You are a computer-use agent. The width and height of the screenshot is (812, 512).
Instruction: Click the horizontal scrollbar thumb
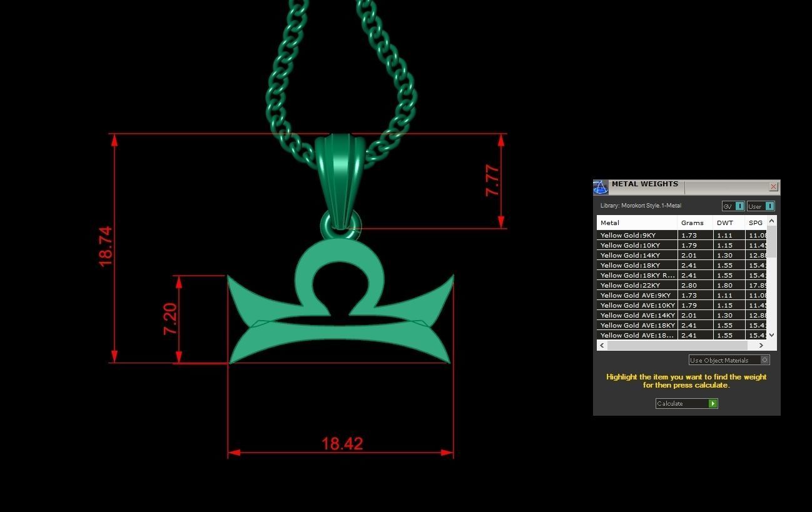pos(677,345)
